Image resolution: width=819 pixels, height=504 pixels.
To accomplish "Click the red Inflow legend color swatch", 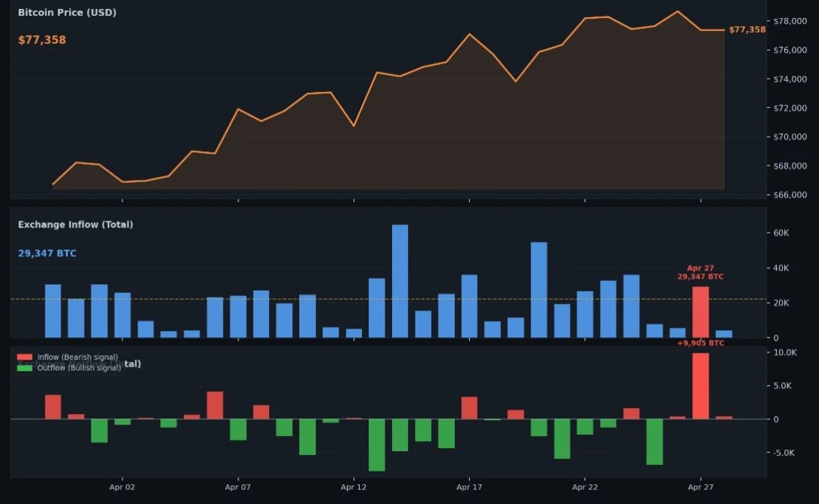I will 24,357.
